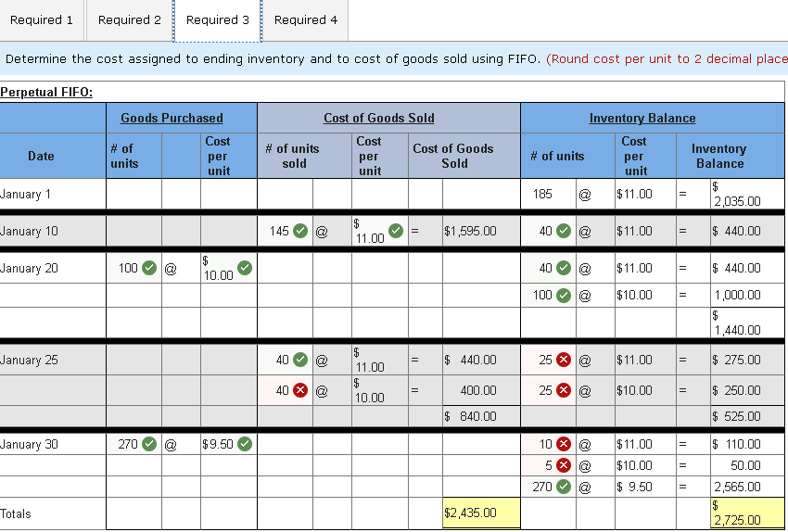
Task: Click the 2,565.00 inventory balance cell
Action: 747,487
